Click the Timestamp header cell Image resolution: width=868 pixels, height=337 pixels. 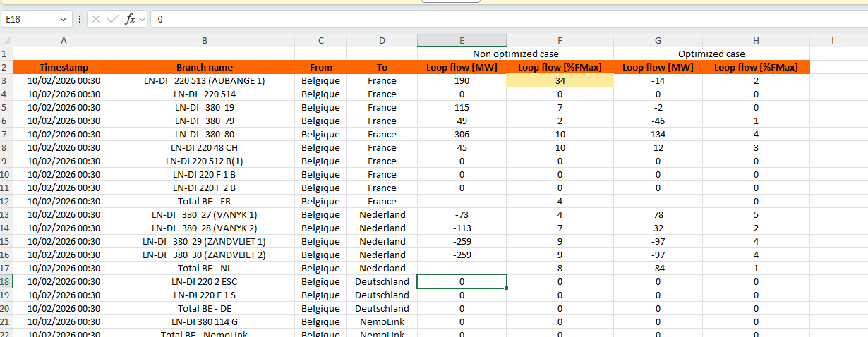click(x=64, y=68)
